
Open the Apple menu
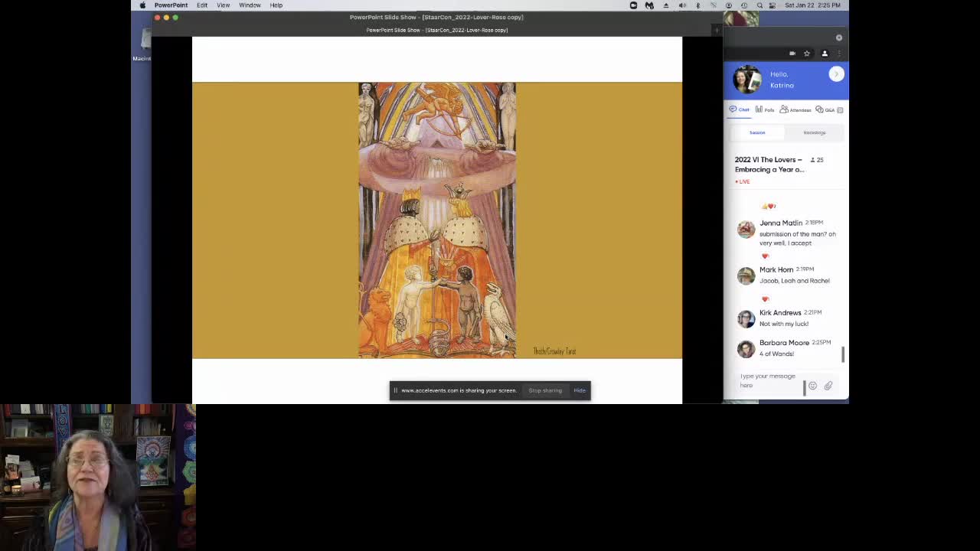pyautogui.click(x=142, y=5)
